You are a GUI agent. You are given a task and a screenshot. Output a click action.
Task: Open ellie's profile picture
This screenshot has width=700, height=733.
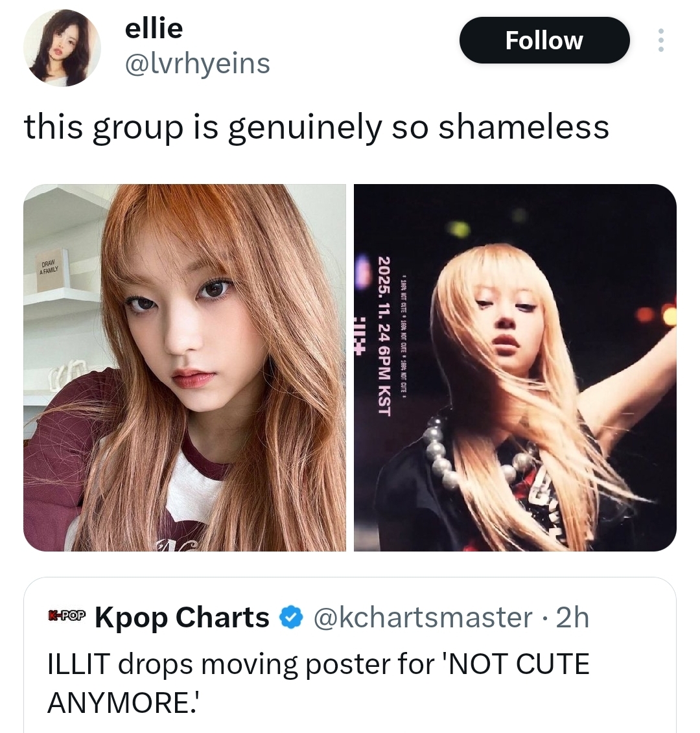62,48
